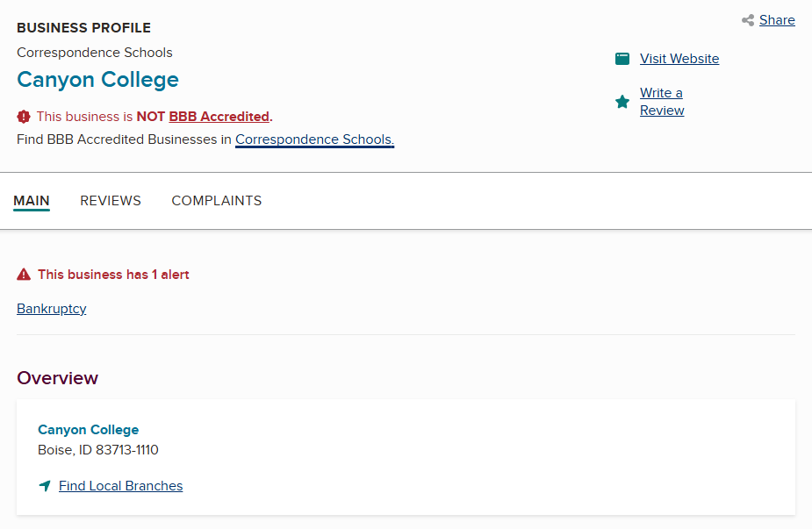Click the website window icon
812x529 pixels.
(622, 59)
